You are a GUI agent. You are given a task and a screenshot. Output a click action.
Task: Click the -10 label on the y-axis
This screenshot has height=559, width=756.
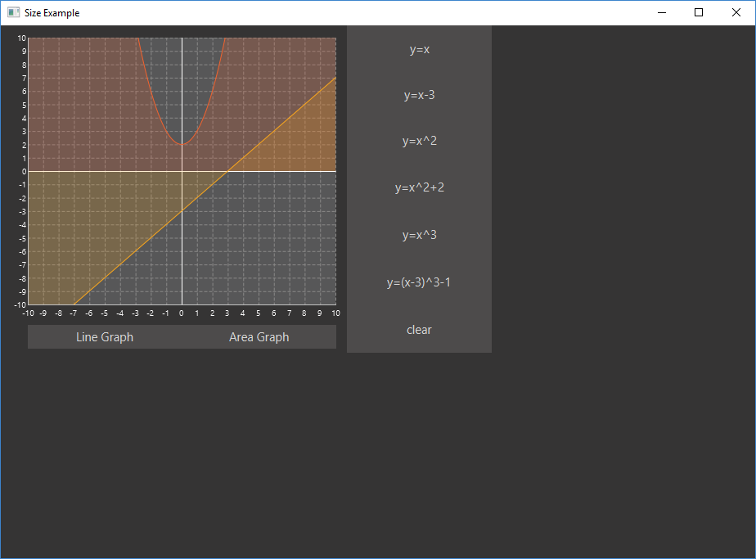pyautogui.click(x=20, y=304)
